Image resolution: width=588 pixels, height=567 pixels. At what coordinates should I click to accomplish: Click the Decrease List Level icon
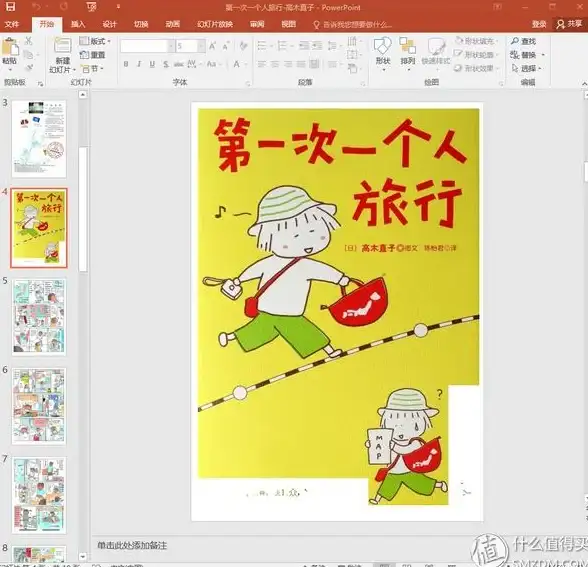pos(304,46)
